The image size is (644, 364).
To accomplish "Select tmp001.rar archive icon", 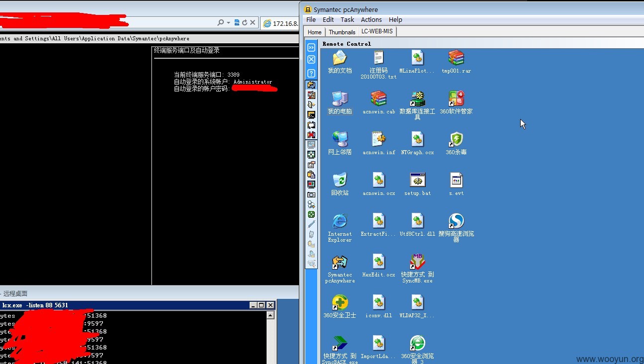I will [x=456, y=58].
